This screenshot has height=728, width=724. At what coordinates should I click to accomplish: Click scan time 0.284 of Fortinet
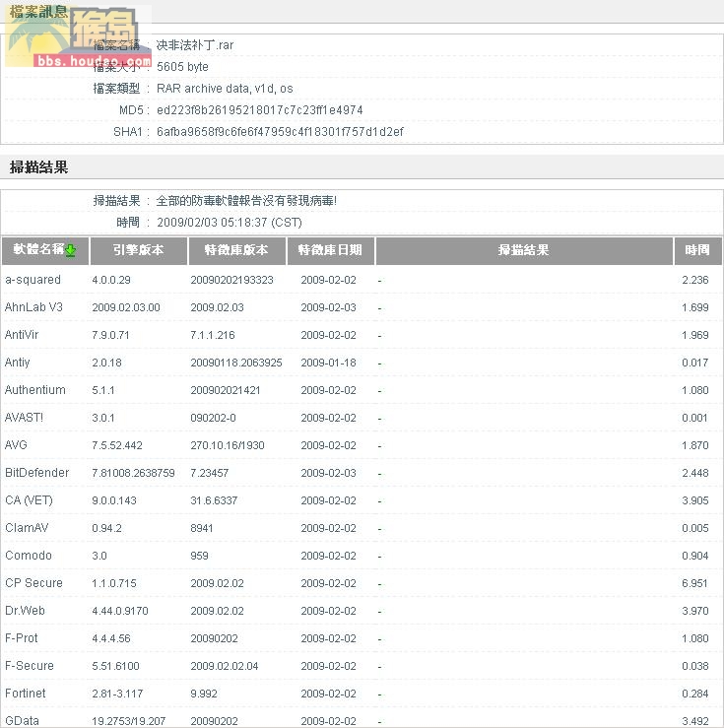695,694
